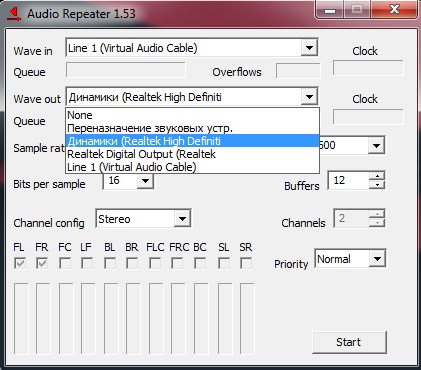Viewport: 421px width, 370px height.
Task: Pick Line 1 (Virtual Audio Cable) in Wave out list
Action: click(192, 167)
